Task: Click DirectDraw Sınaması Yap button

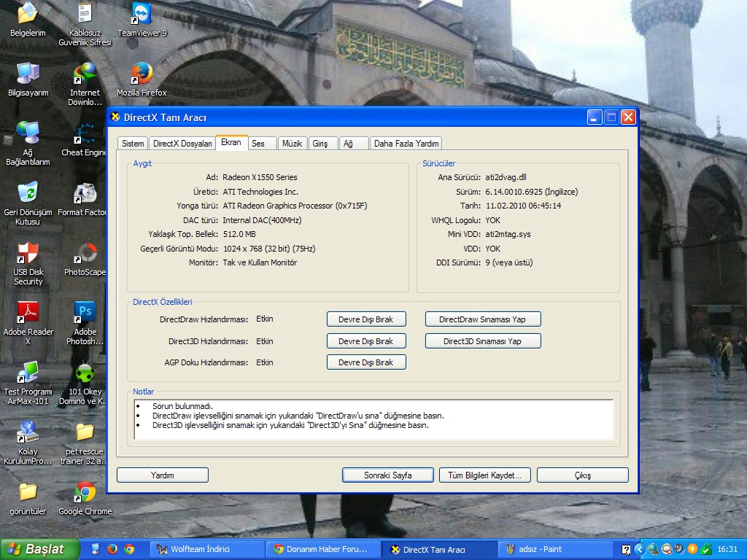Action: point(483,319)
